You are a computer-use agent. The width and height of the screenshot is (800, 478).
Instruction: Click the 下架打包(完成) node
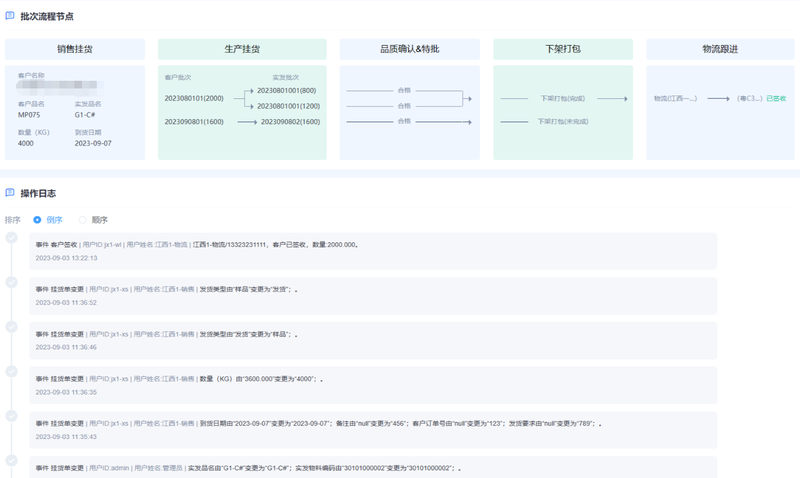click(x=563, y=98)
